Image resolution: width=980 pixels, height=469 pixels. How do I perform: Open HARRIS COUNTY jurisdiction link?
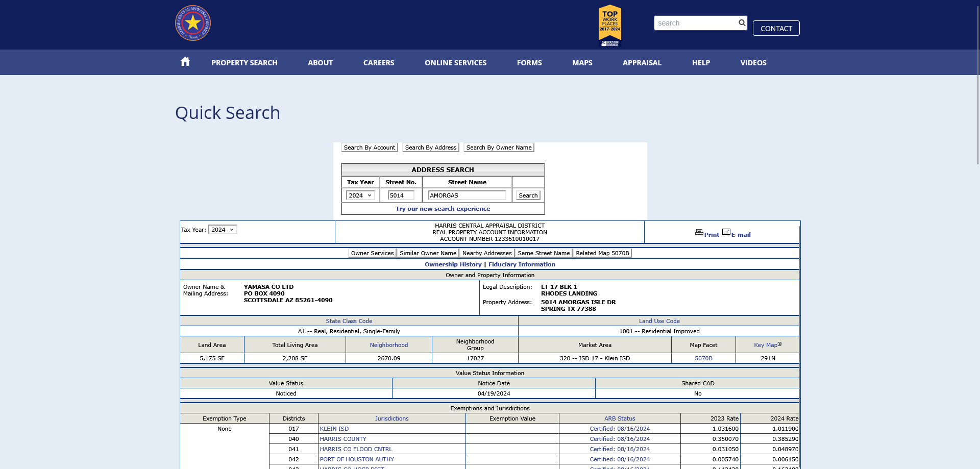(x=343, y=439)
